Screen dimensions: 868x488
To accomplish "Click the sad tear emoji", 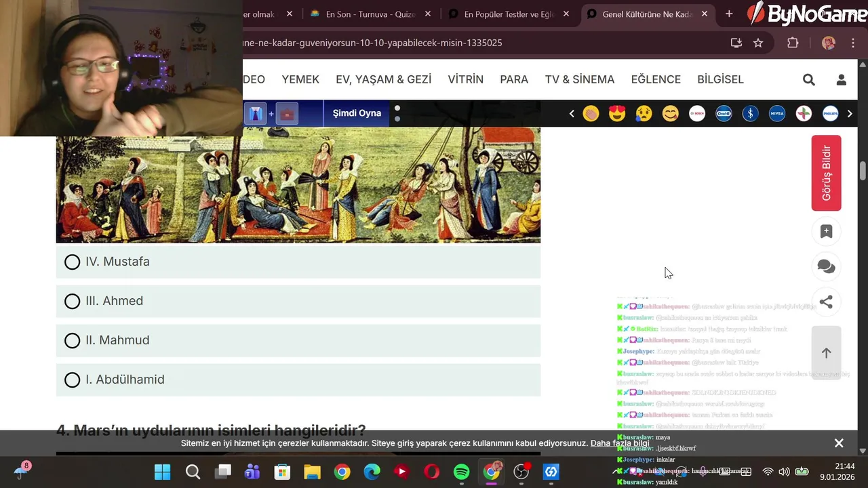I will coord(644,113).
